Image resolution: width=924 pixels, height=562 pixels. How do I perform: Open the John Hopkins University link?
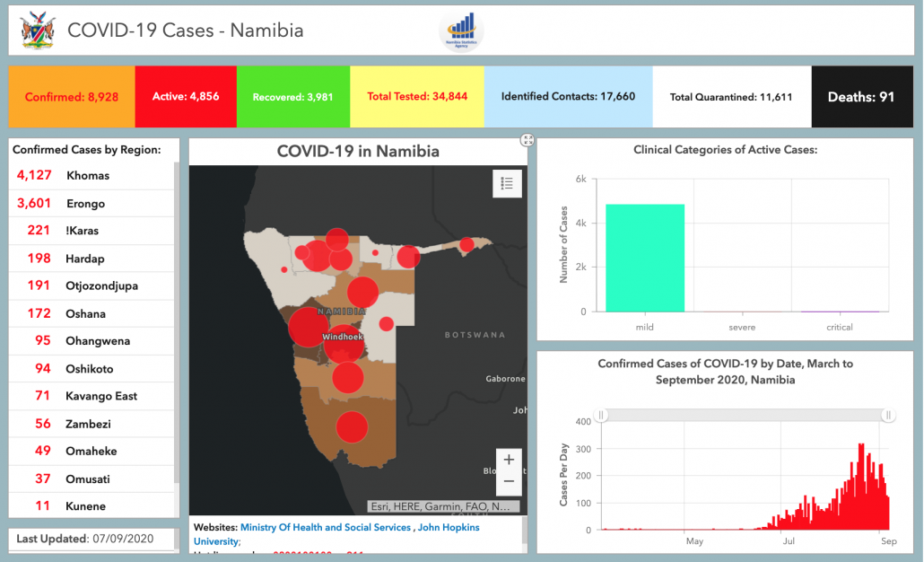[x=449, y=528]
